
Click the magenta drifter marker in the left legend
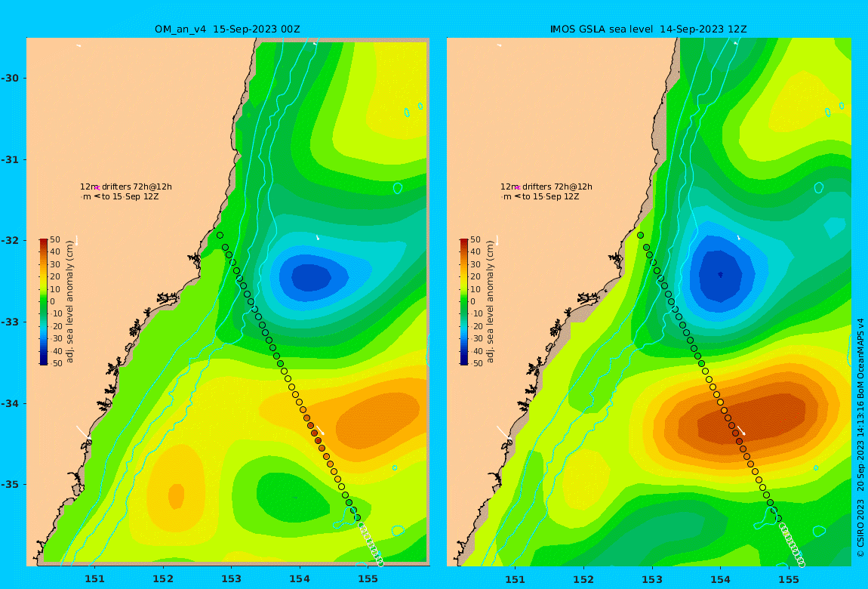97,188
